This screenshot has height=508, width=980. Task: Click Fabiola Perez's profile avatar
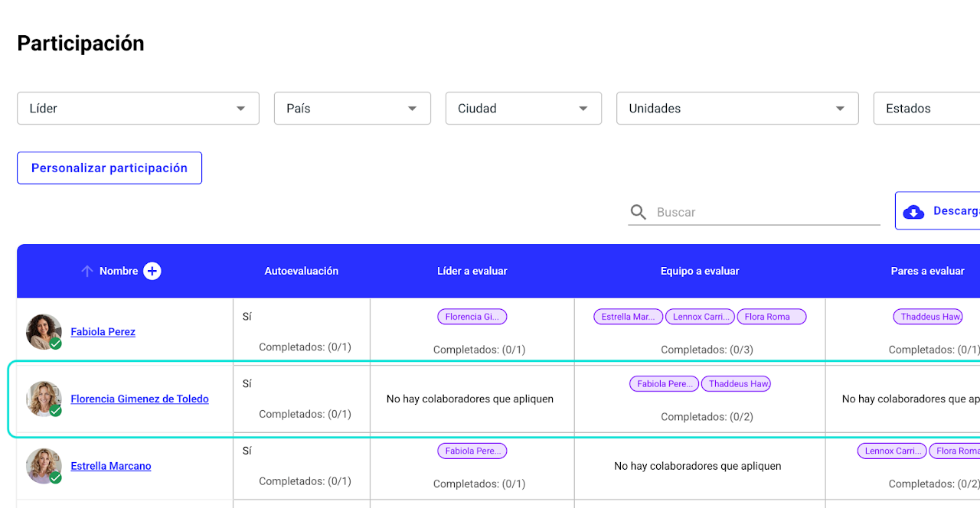click(x=44, y=331)
